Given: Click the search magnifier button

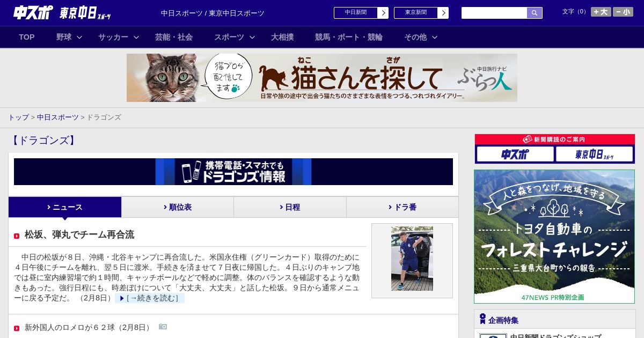Looking at the screenshot, I should coord(535,13).
